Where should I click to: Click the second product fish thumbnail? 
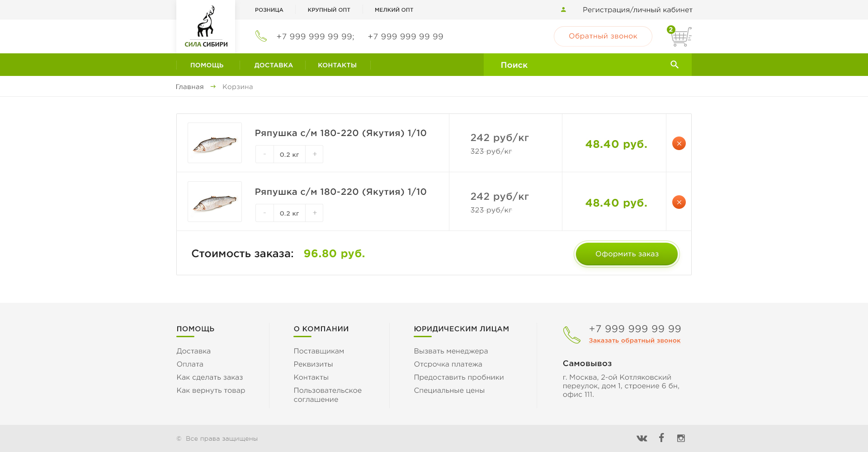(215, 202)
